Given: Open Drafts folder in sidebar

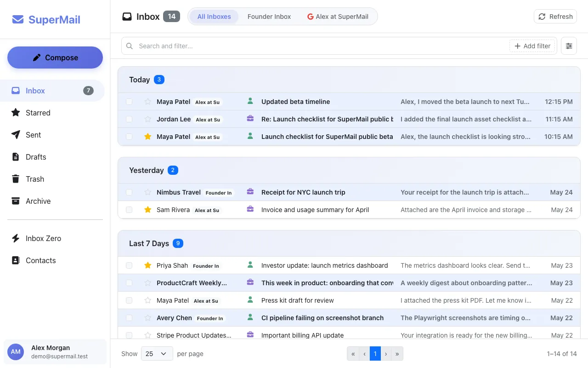Looking at the screenshot, I should [x=52, y=157].
